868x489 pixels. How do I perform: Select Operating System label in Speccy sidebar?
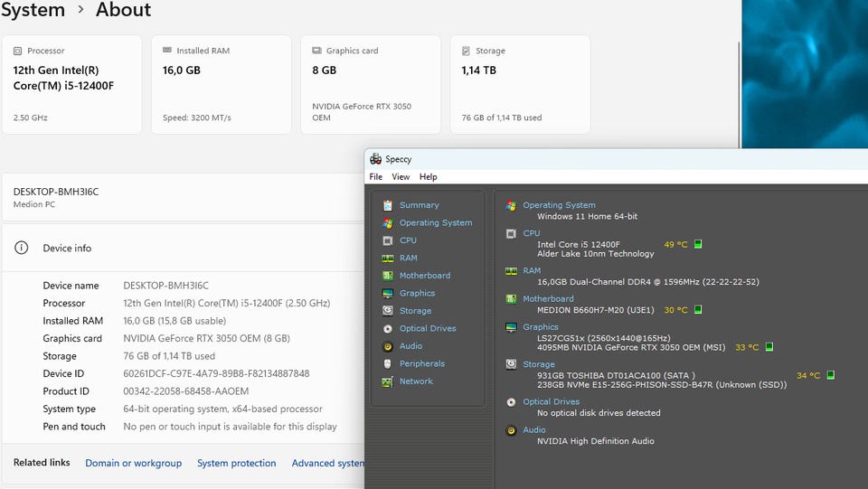[436, 223]
